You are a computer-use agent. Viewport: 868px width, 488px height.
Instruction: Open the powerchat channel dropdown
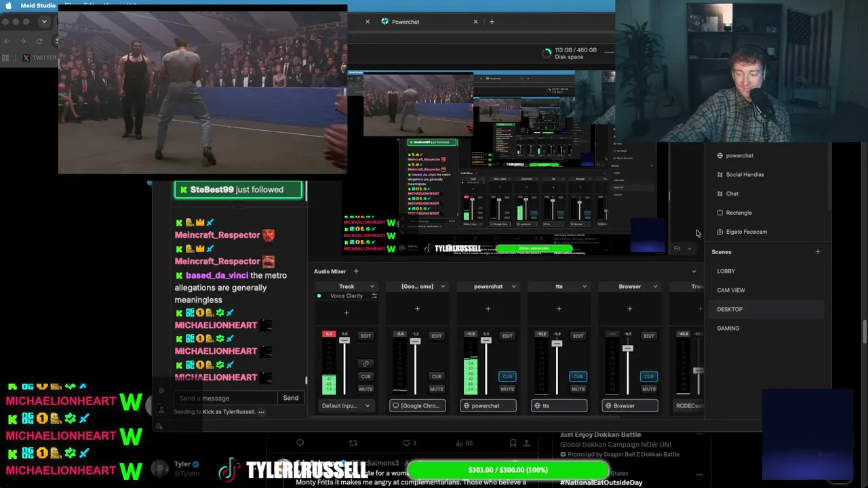pos(513,287)
